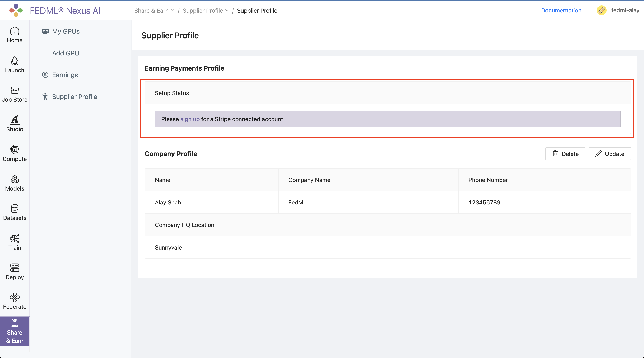Go to Deploy in sidebar
This screenshot has height=358, width=644.
[15, 272]
